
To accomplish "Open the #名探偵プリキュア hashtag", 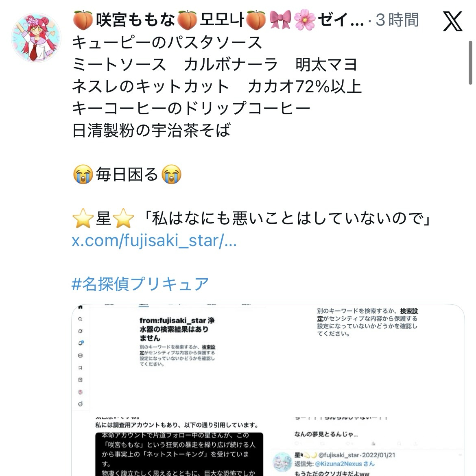I will (140, 284).
